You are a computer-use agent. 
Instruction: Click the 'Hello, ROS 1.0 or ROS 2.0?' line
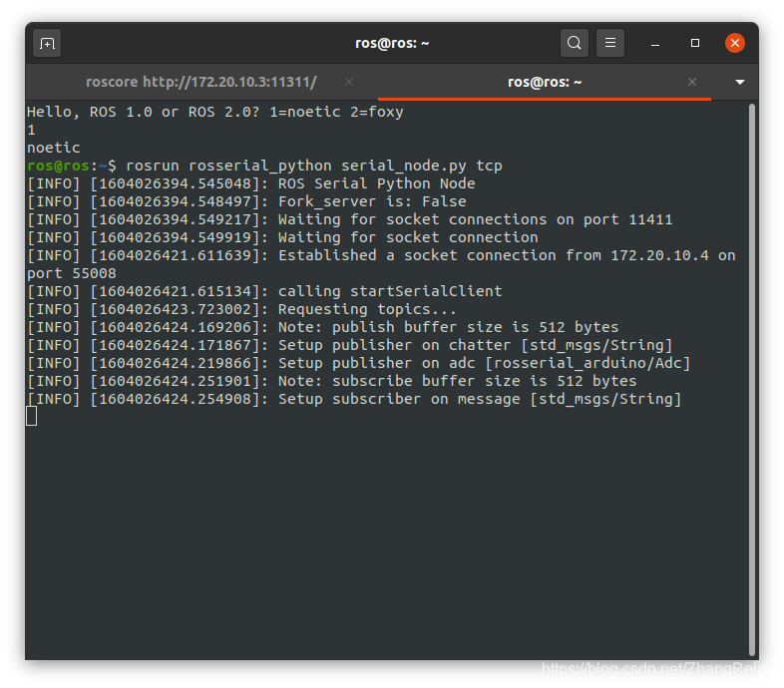click(215, 112)
